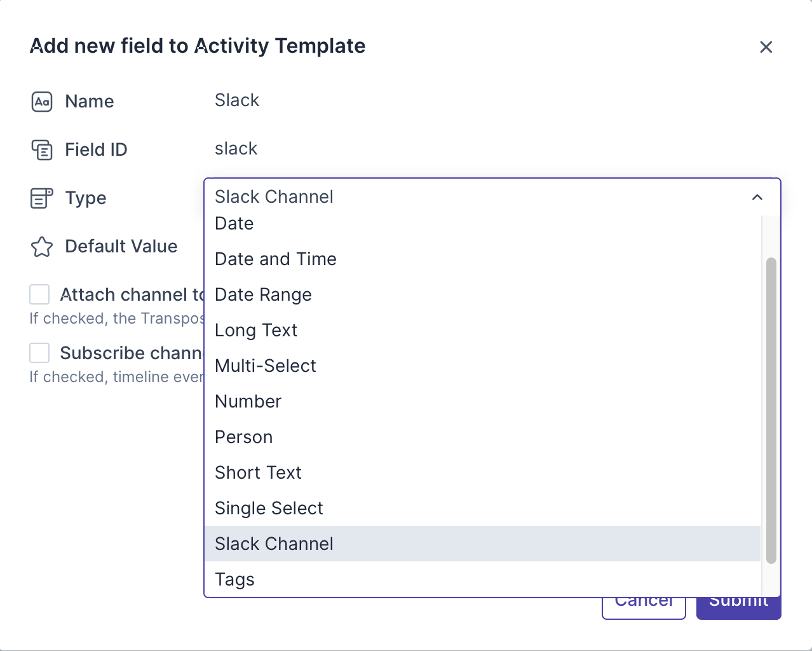Choose the Tags option
Image resolution: width=812 pixels, height=651 pixels.
tap(234, 580)
